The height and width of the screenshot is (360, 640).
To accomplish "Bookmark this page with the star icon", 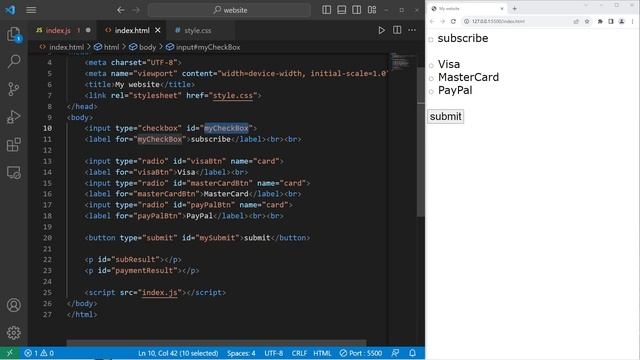I will pos(587,21).
